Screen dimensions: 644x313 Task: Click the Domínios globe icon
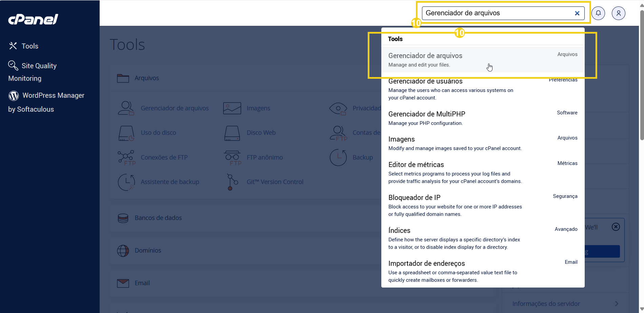pos(123,251)
